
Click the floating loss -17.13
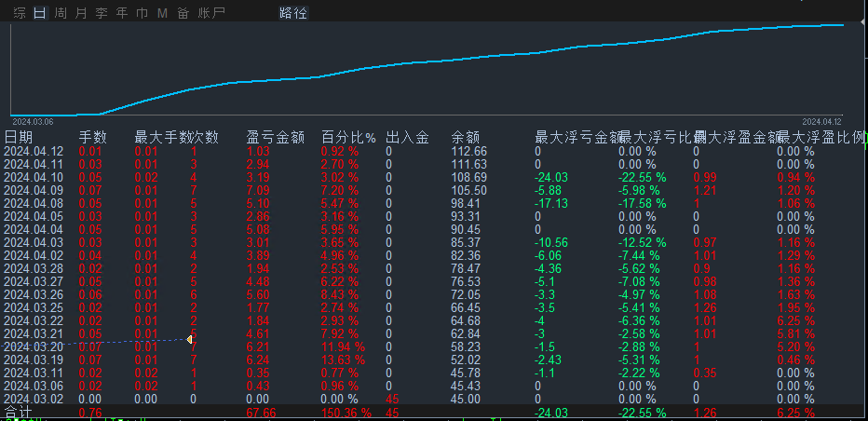550,204
